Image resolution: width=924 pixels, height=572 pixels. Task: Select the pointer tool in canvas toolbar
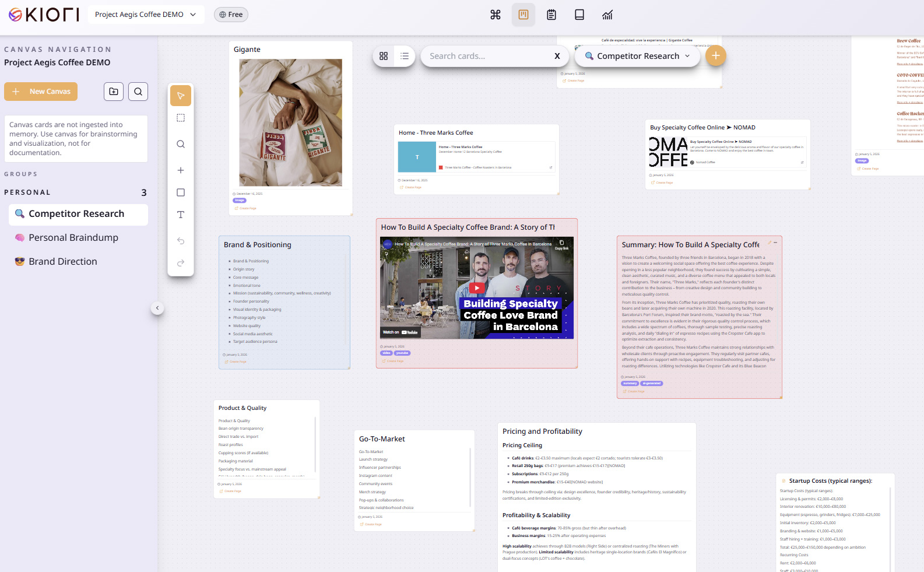click(x=181, y=96)
